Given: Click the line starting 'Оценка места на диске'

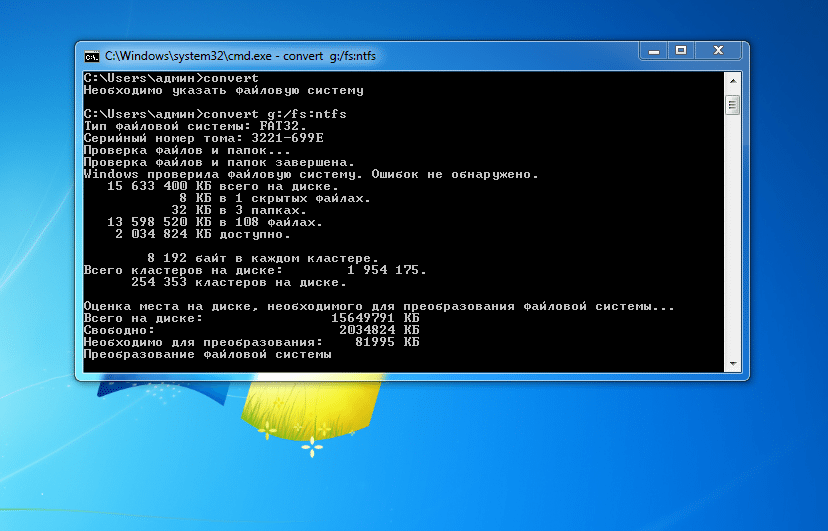Looking at the screenshot, I should click(379, 307).
